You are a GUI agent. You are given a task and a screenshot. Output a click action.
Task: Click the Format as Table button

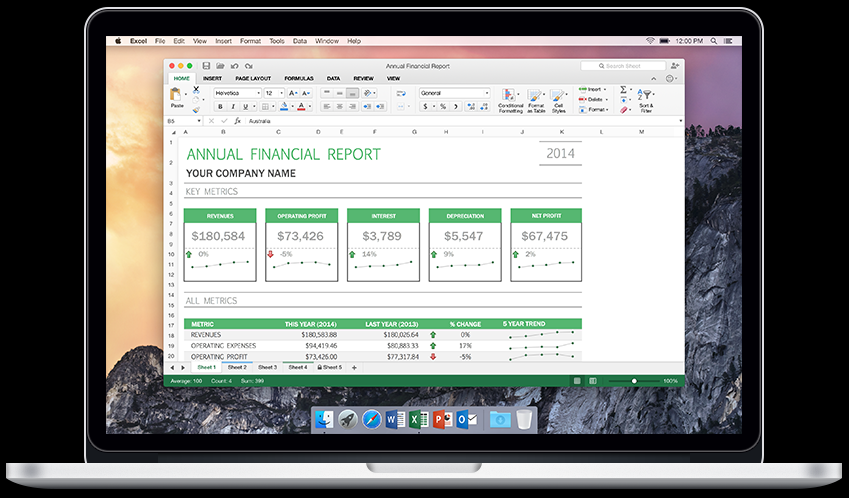(x=536, y=101)
